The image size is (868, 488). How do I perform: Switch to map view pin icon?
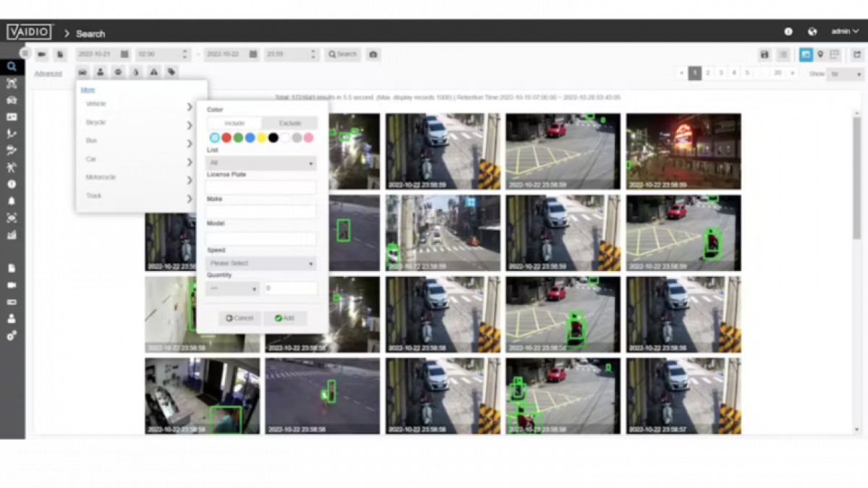820,55
